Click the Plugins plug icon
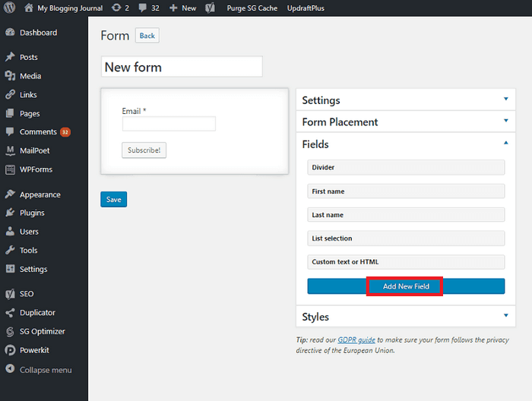Image resolution: width=532 pixels, height=401 pixels. point(10,213)
